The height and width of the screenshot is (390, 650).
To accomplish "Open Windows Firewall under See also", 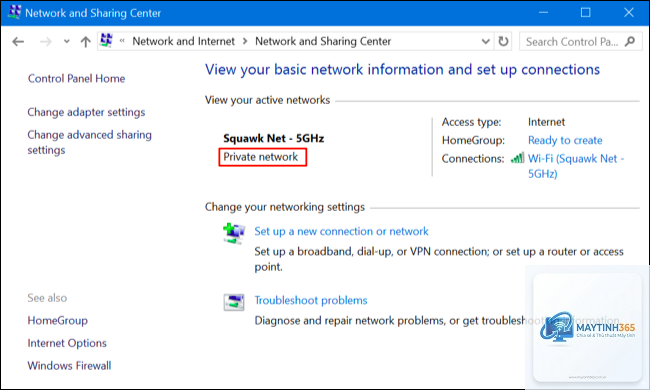I will 69,366.
